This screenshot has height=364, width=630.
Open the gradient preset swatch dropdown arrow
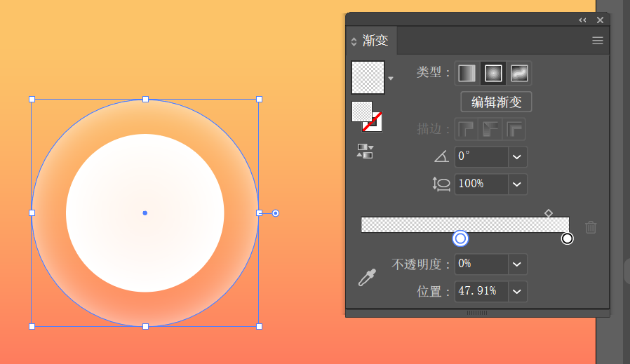pyautogui.click(x=391, y=79)
